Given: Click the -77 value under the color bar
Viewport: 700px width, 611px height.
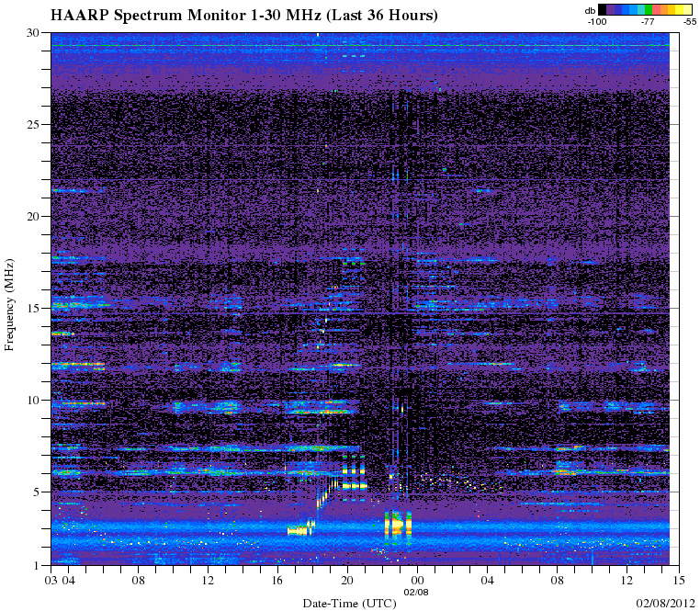Looking at the screenshot, I should pyautogui.click(x=648, y=21).
